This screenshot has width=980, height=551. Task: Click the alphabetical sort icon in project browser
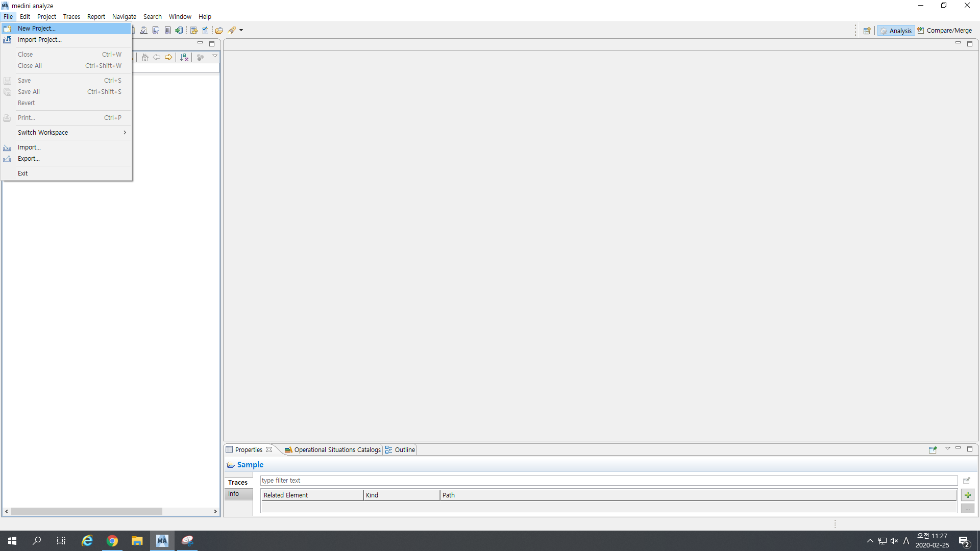click(x=184, y=57)
